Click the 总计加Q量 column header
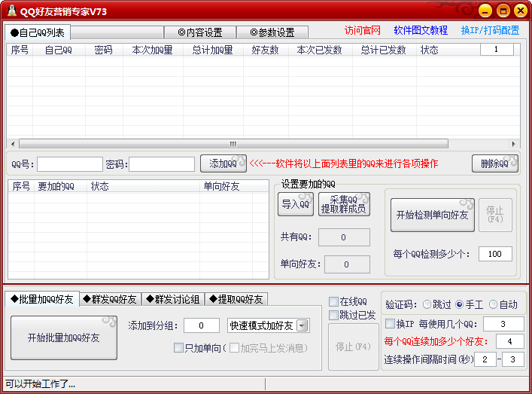 (213, 50)
